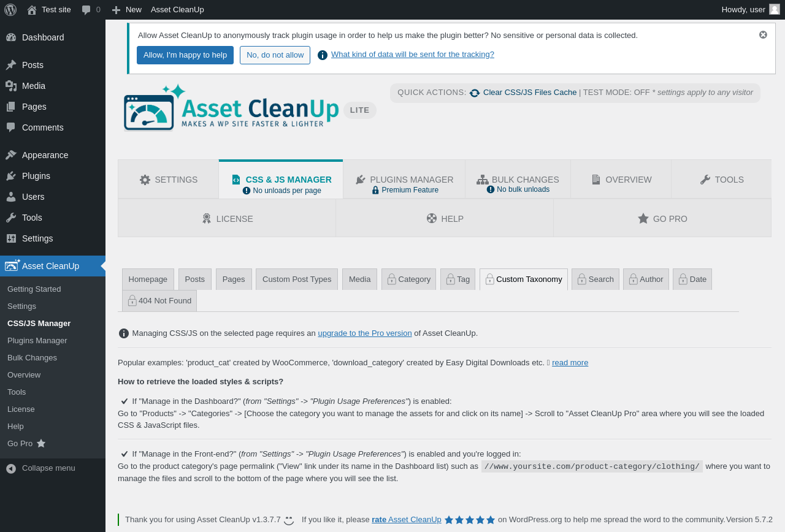785x532 pixels.
Task: Click the Clear CSS/JS Files Cache link
Action: pos(530,93)
